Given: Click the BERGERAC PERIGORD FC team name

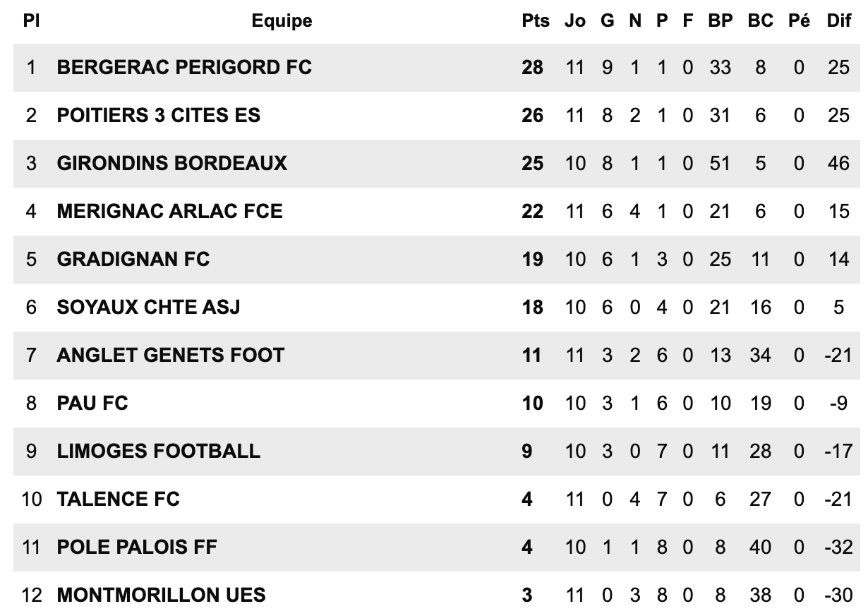Looking at the screenshot, I should point(184,67).
